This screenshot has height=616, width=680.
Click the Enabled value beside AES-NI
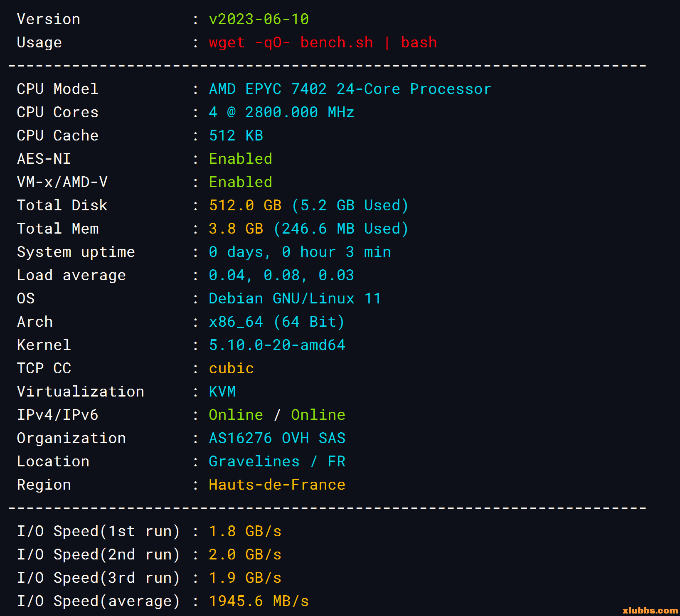coord(240,159)
